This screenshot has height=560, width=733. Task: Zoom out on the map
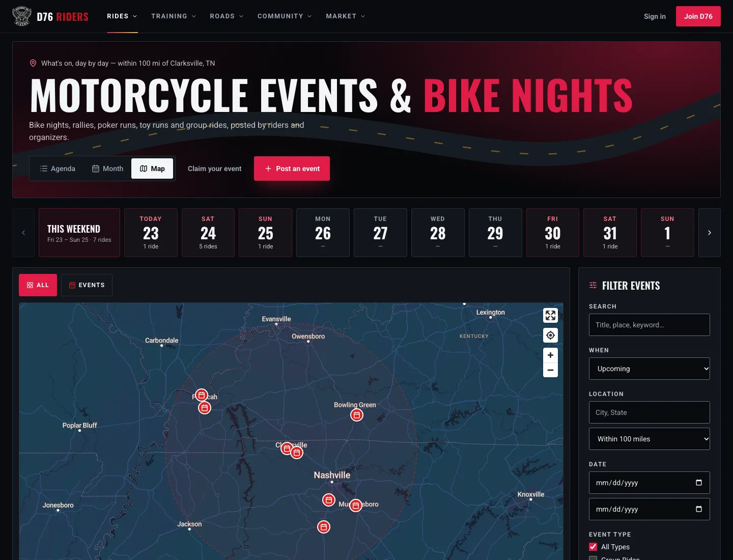coord(550,370)
